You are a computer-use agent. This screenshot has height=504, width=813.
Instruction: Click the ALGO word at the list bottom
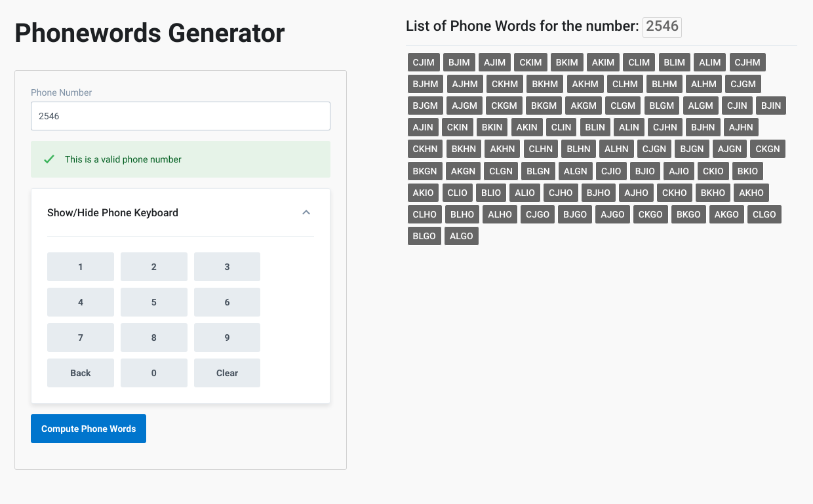(461, 235)
